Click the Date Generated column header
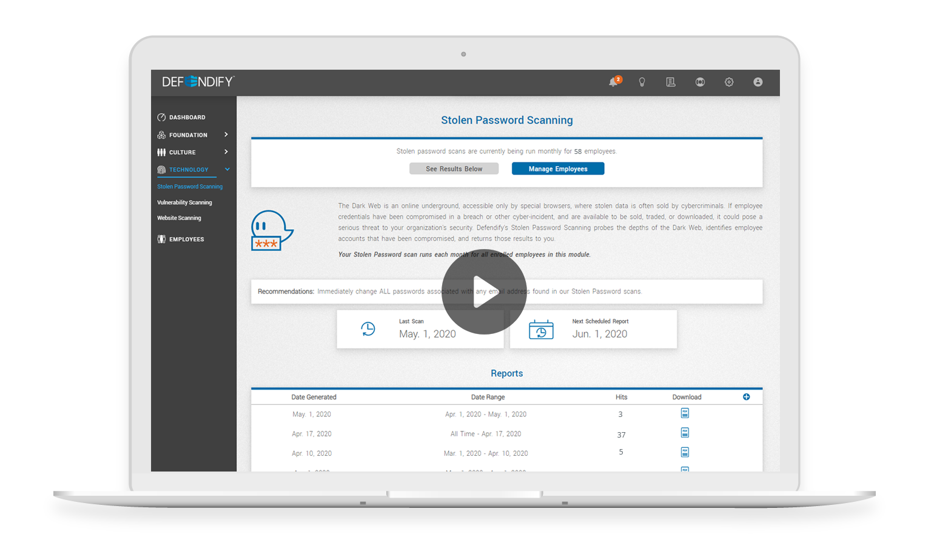The height and width of the screenshot is (560, 934). coord(314,397)
